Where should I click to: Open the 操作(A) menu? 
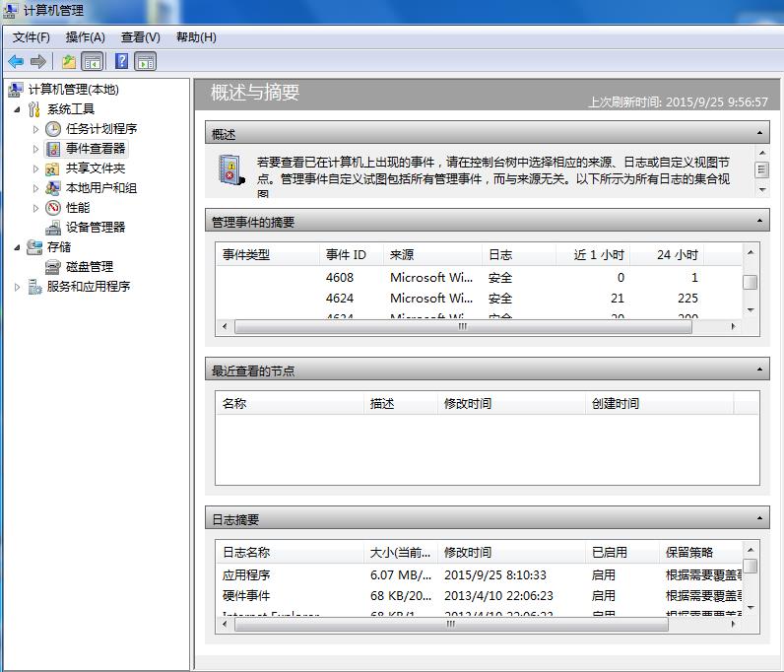pyautogui.click(x=85, y=37)
